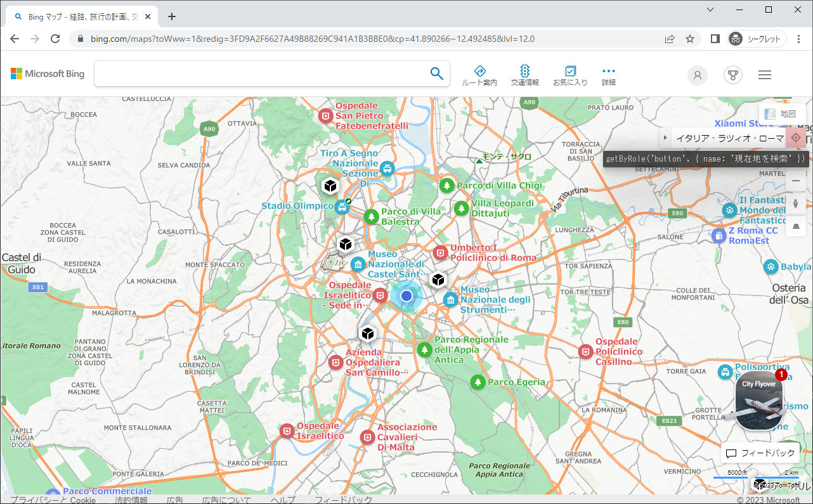Select Museo Nazionale di Castel Sant pin
Viewport: 813px width, 504px height.
358,264
